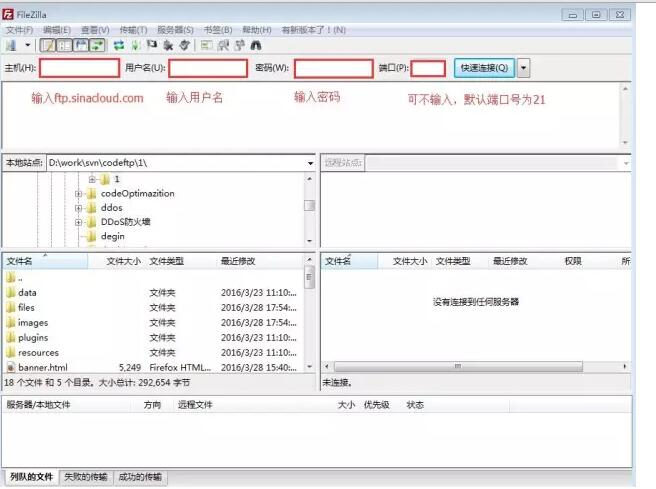The width and height of the screenshot is (656, 489).
Task: Toggle the message log display icon
Action: click(47, 45)
